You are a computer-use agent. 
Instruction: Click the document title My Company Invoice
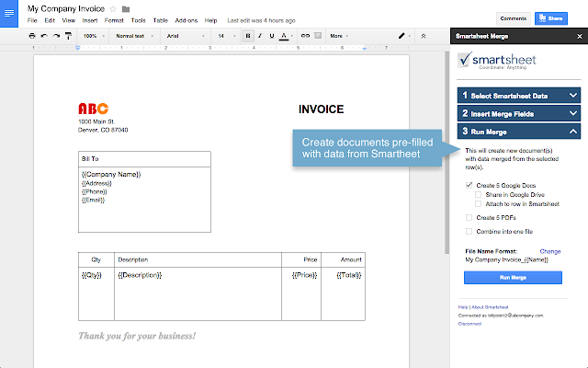(x=66, y=8)
